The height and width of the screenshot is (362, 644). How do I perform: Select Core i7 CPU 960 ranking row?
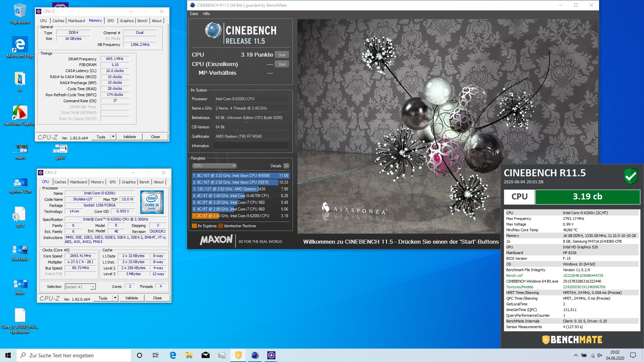(240, 202)
